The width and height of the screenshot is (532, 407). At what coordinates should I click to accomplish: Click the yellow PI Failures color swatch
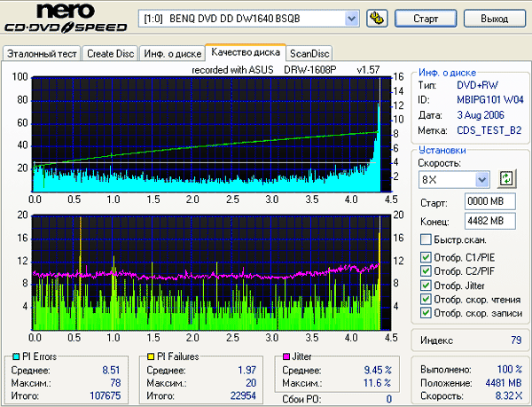[153, 356]
